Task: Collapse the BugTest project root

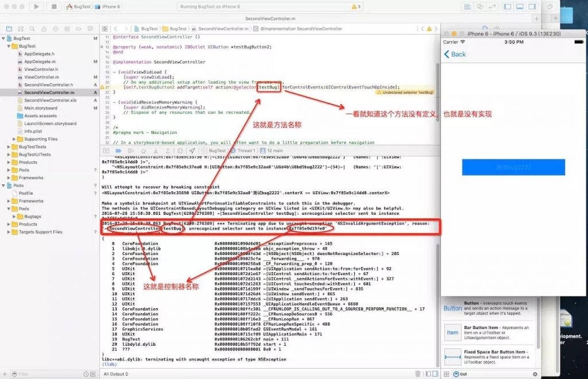Action: coord(3,38)
